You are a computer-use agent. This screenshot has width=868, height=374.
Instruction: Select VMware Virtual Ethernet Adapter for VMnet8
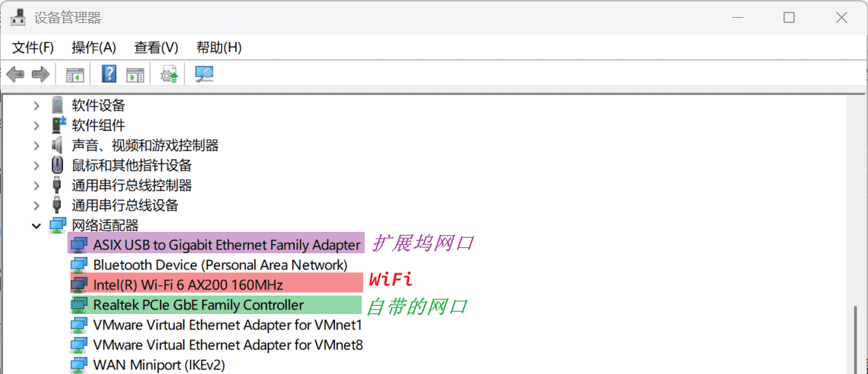[228, 344]
